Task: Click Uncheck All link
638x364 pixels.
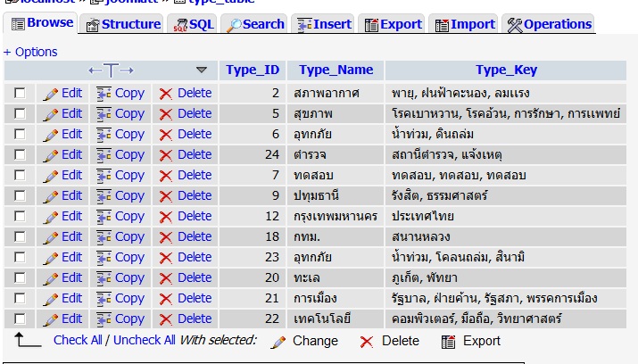Action: pyautogui.click(x=144, y=340)
